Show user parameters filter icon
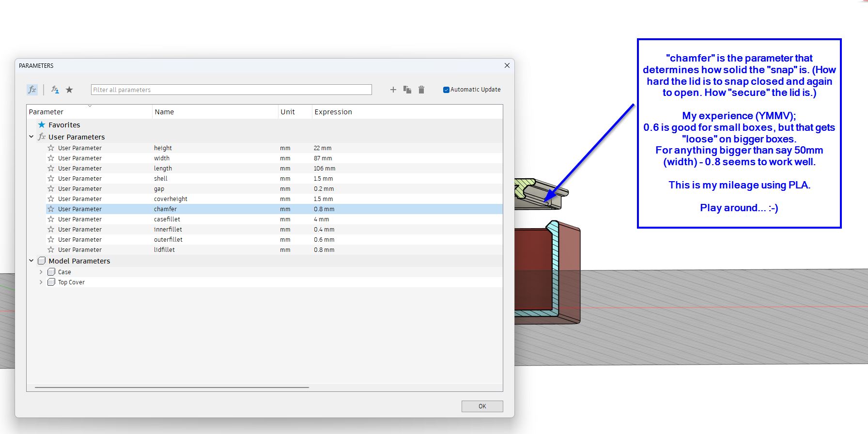The height and width of the screenshot is (434, 868). coord(55,90)
